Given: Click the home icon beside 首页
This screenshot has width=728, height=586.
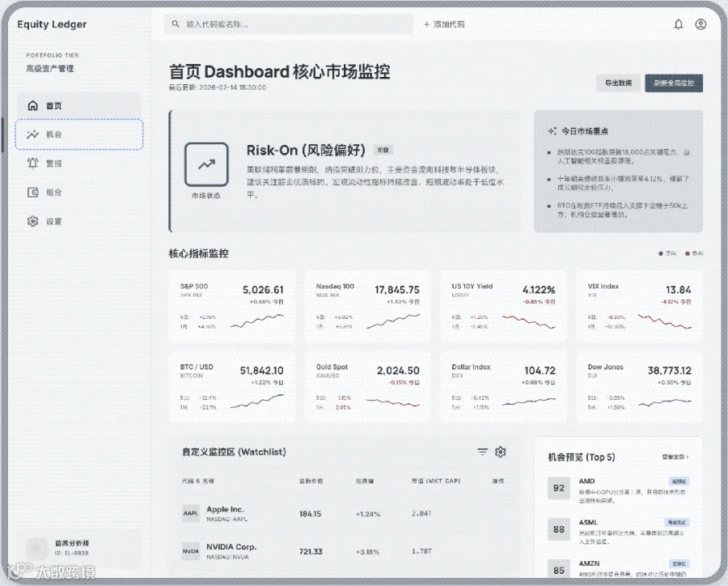Looking at the screenshot, I should point(32,105).
